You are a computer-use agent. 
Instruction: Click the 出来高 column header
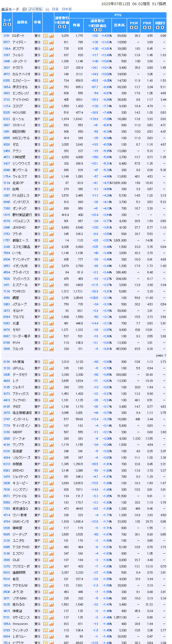(119, 25)
